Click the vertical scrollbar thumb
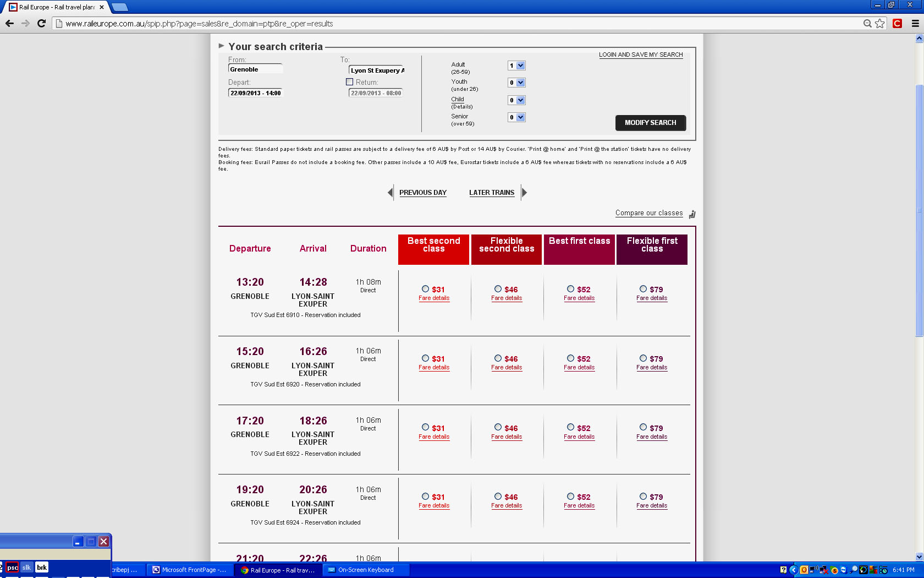924x578 pixels. coord(919,210)
